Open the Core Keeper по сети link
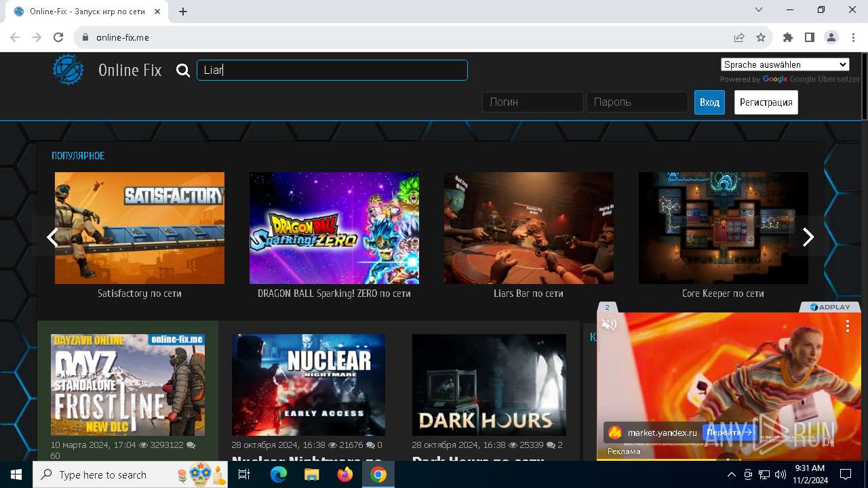 click(724, 293)
